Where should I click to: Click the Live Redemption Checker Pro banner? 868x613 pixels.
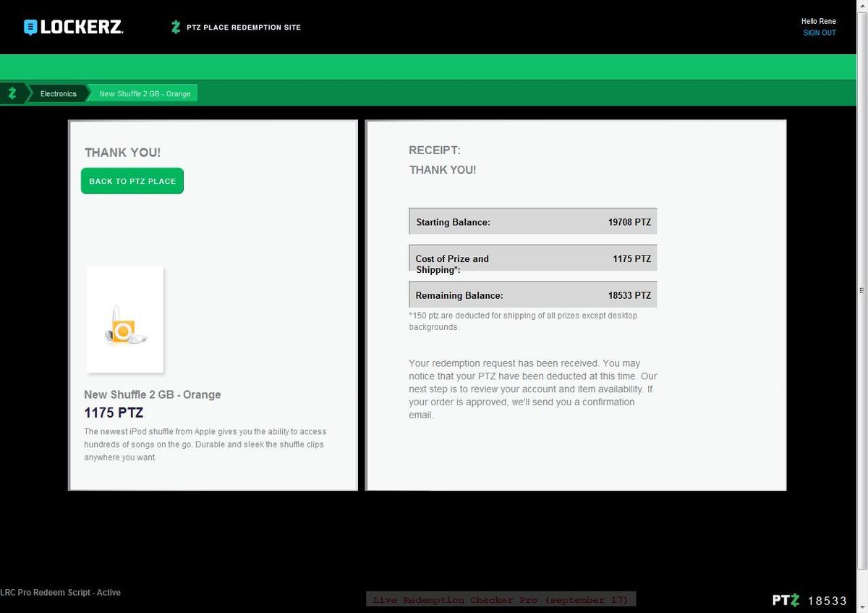pos(501,600)
